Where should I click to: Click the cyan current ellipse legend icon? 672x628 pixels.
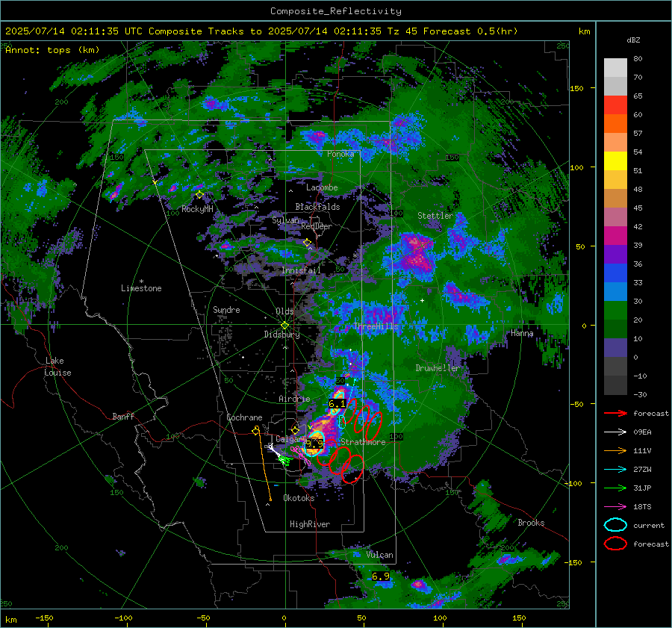615,525
